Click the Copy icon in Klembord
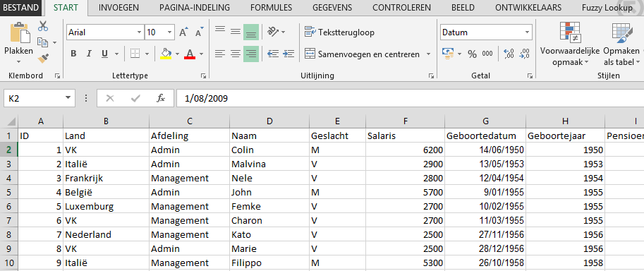This screenshot has width=644, height=271. click(x=43, y=42)
